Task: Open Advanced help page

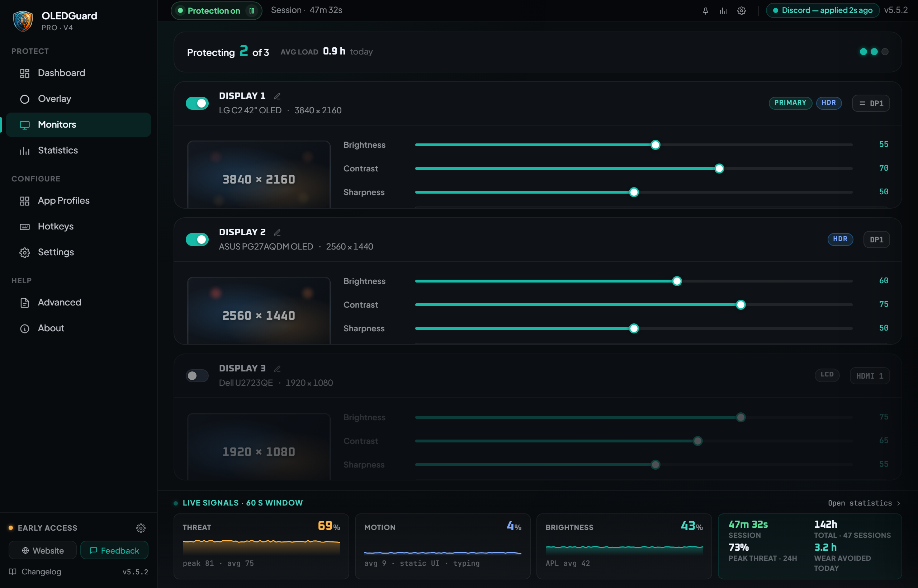Action: [78, 302]
